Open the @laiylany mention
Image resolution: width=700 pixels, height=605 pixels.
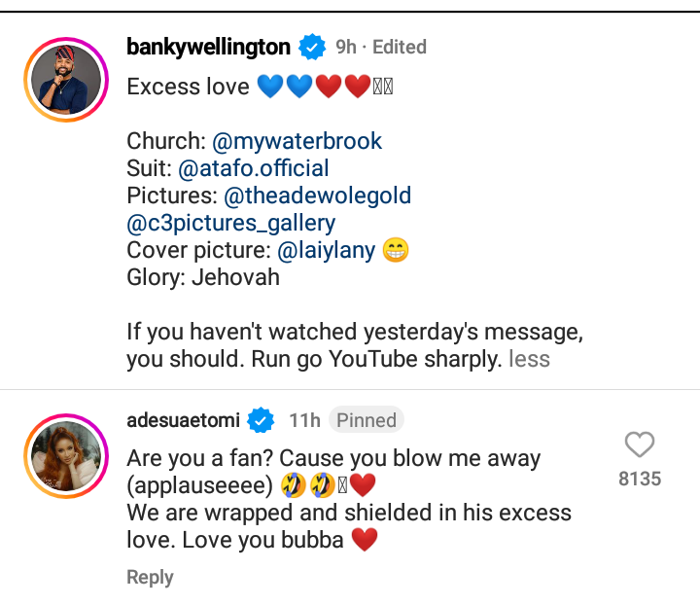[326, 250]
